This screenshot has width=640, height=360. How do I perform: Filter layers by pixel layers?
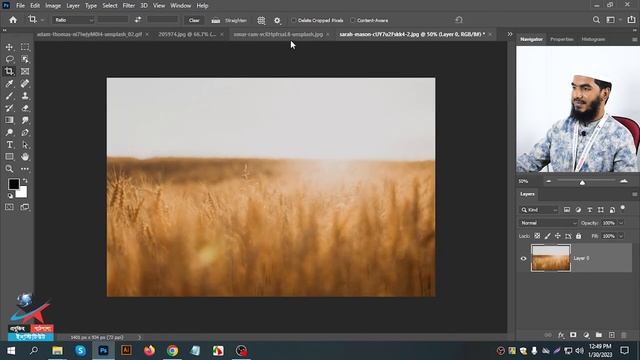tap(567, 210)
